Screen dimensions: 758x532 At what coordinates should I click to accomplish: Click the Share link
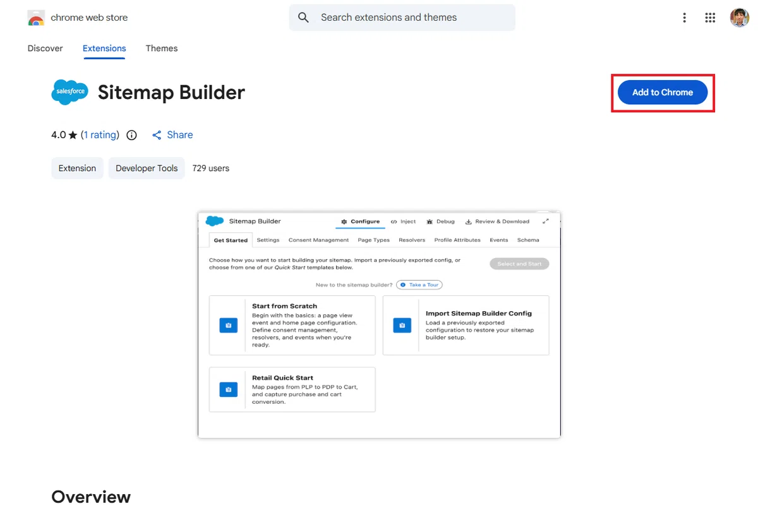180,135
